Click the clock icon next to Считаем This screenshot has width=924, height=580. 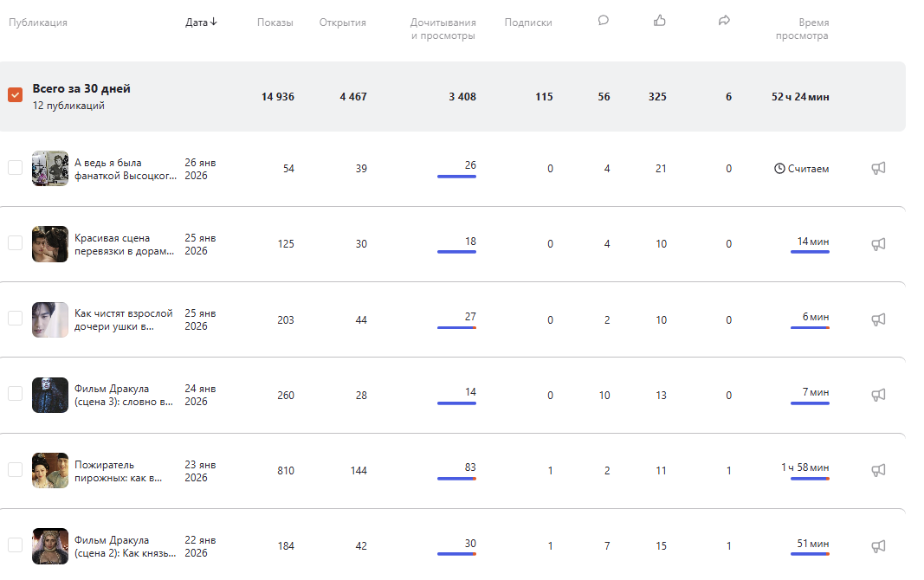tap(779, 169)
